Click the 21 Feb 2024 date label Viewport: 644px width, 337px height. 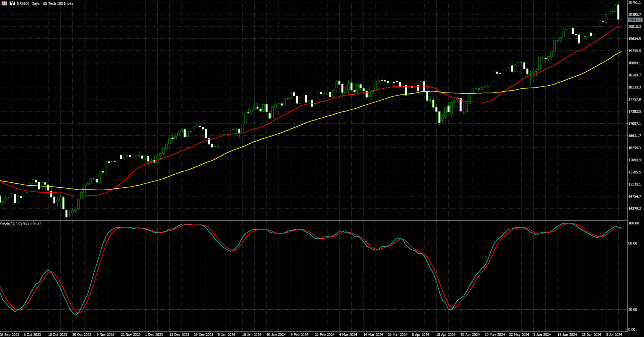coord(324,334)
